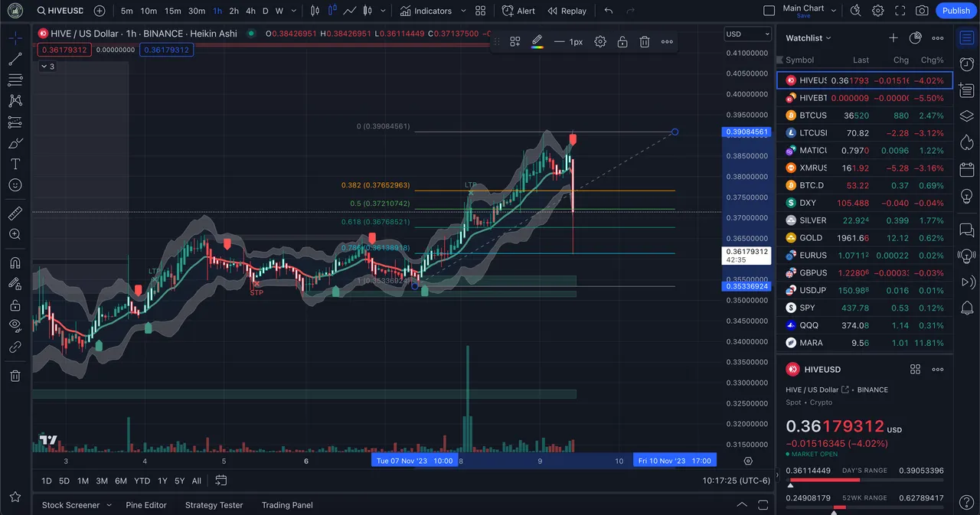This screenshot has width=980, height=515.
Task: Expand the collapsed indicators legend showing 3
Action: (47, 67)
